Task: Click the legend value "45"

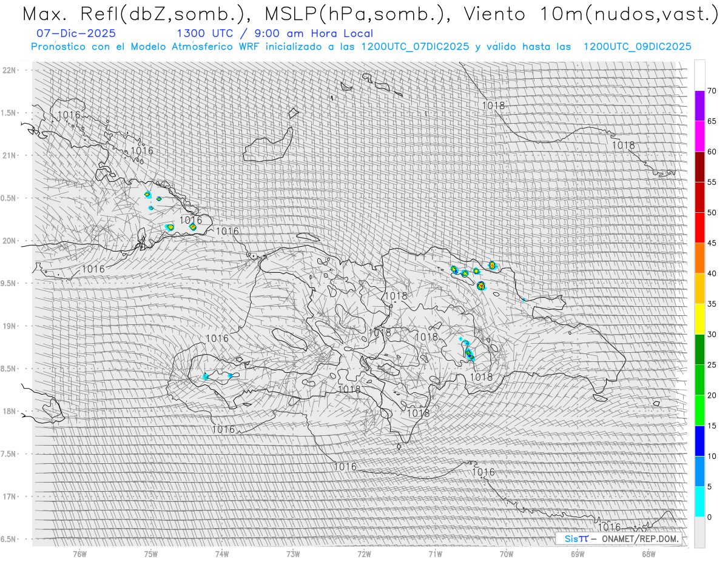Action: click(x=712, y=243)
